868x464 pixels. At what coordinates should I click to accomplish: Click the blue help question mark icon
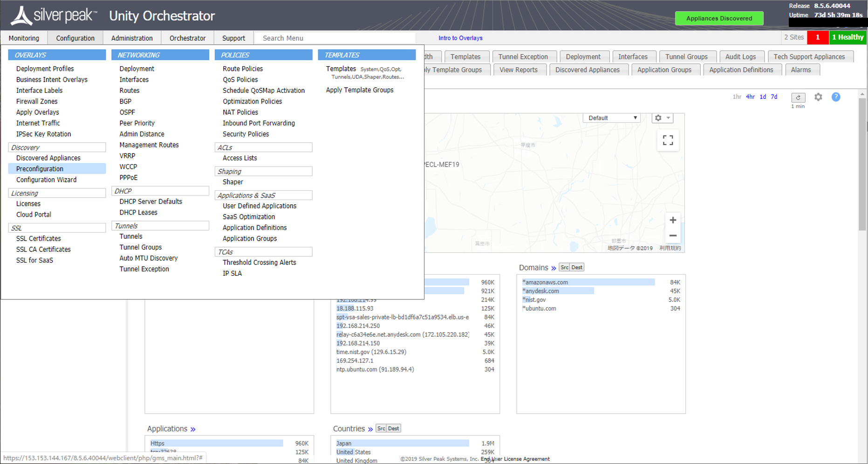click(x=836, y=97)
